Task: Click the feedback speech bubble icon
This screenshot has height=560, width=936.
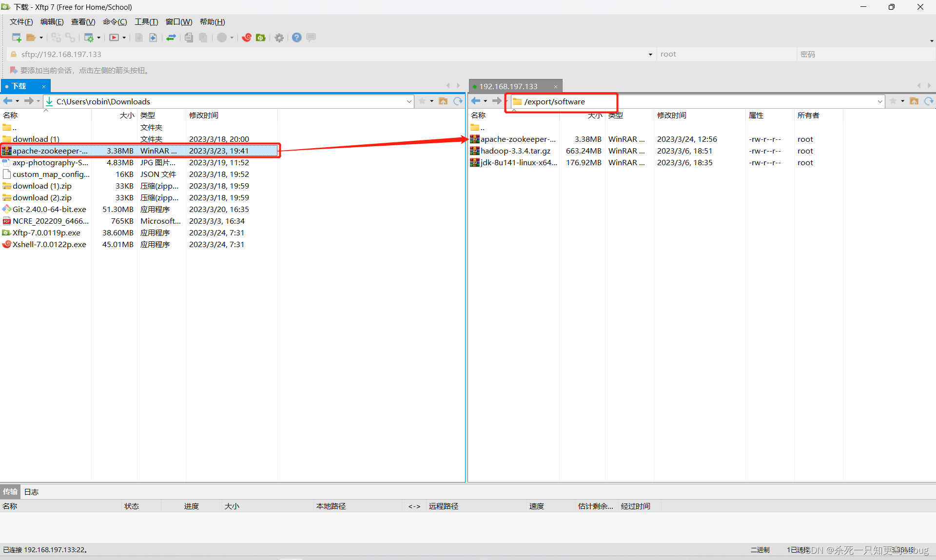Action: click(311, 38)
